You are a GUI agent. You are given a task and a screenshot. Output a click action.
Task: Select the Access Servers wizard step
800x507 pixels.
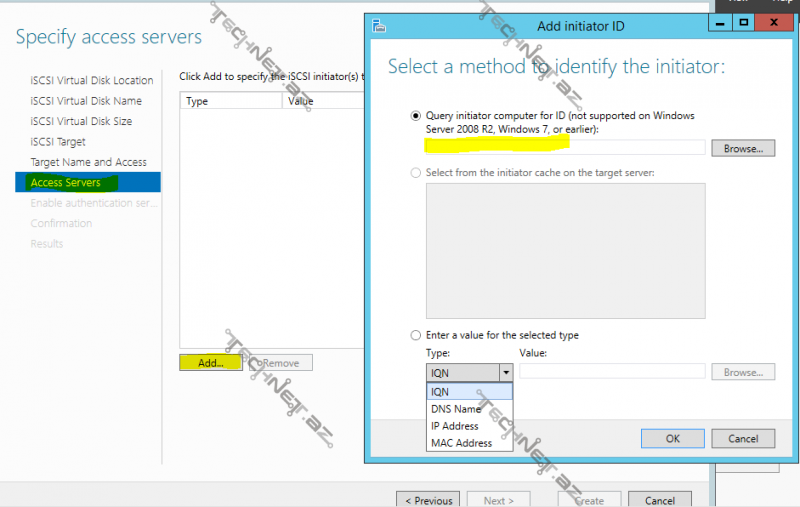66,183
